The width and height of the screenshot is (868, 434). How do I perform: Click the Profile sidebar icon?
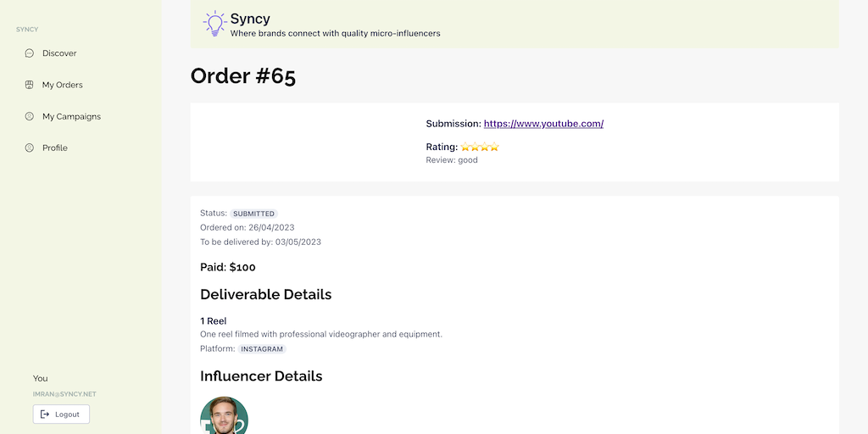pyautogui.click(x=30, y=147)
